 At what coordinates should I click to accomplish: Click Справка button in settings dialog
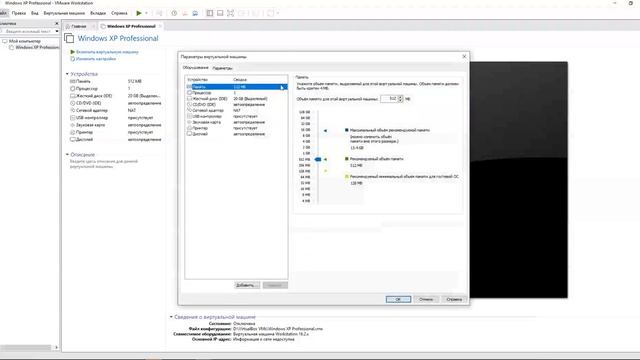pos(454,299)
